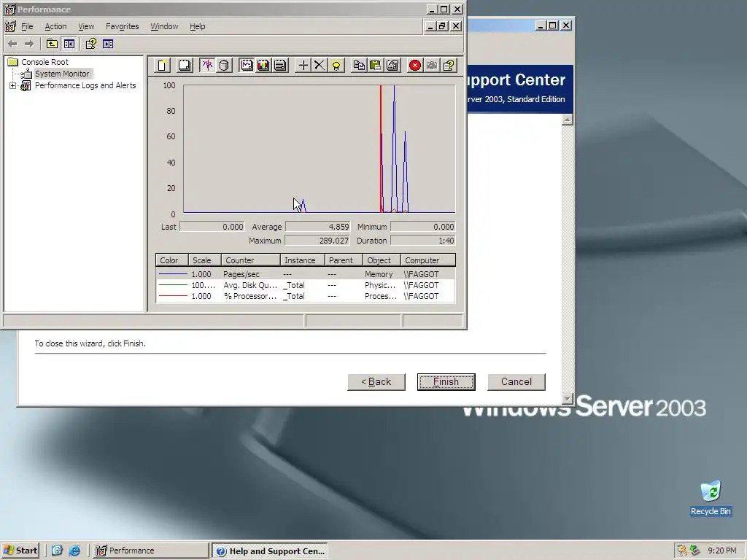Open the View menu
Screen dimensions: 747x560
(x=86, y=26)
